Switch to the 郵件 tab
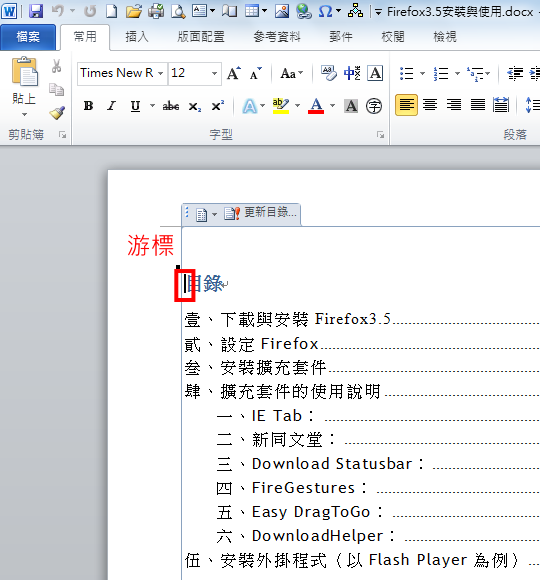 pyautogui.click(x=341, y=37)
